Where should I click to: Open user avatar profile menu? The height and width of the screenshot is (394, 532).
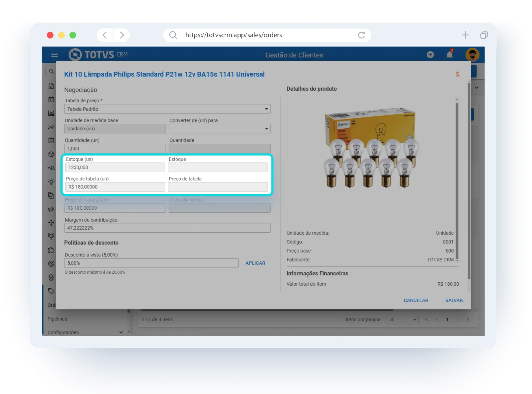click(472, 54)
